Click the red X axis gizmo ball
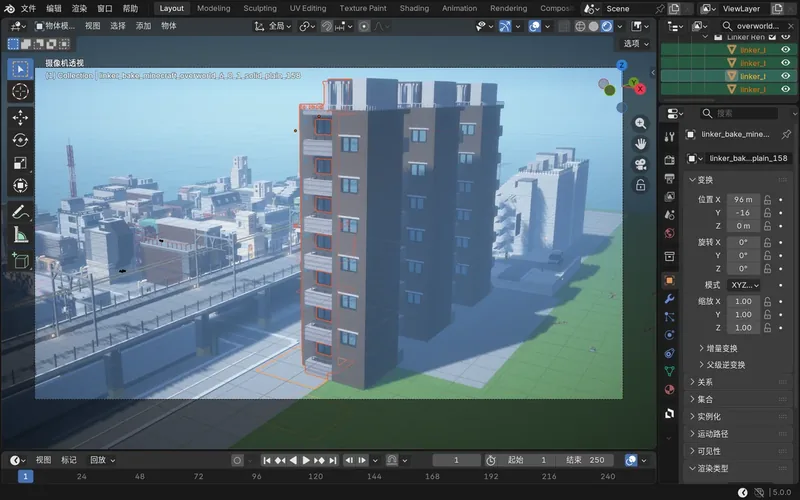This screenshot has height=500, width=800. [640, 89]
